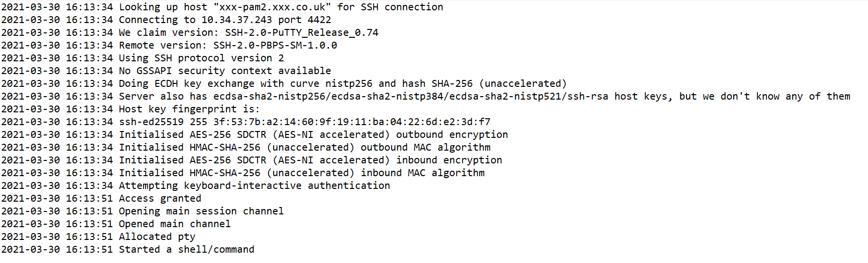Click the HMAC-SHA-256 inbound MAC algorithm line
Viewport: 868px width, 263px height.
point(301,173)
